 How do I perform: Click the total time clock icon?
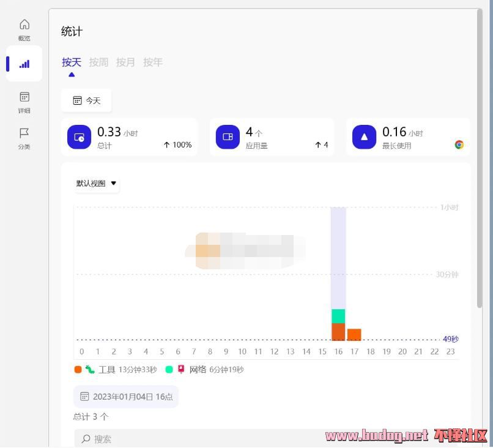pos(79,137)
